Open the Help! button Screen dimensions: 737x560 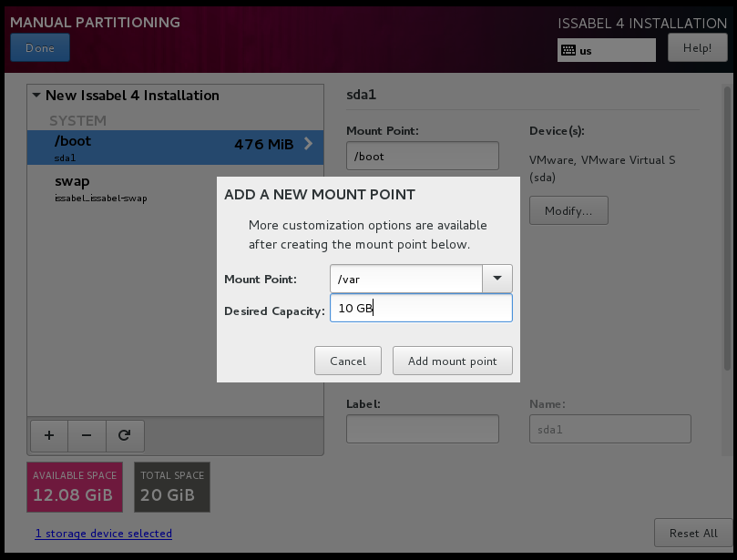(697, 47)
